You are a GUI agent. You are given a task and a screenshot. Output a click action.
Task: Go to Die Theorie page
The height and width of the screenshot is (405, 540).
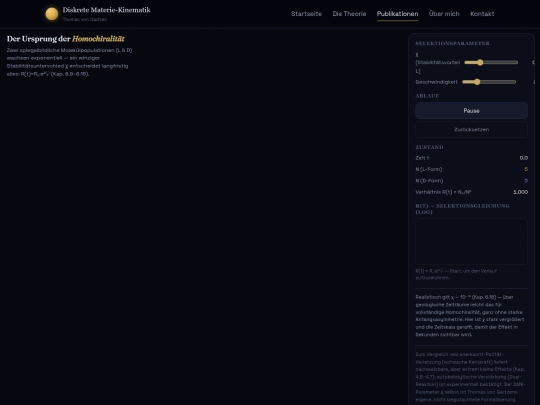(349, 14)
